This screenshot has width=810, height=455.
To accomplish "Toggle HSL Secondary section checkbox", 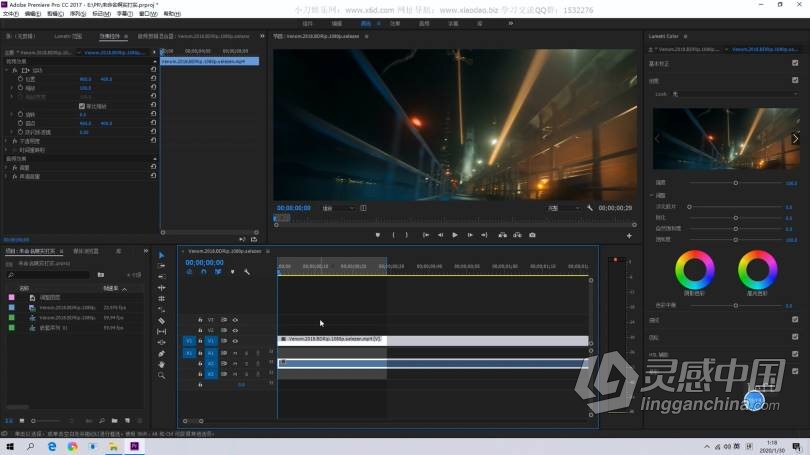I will [795, 354].
